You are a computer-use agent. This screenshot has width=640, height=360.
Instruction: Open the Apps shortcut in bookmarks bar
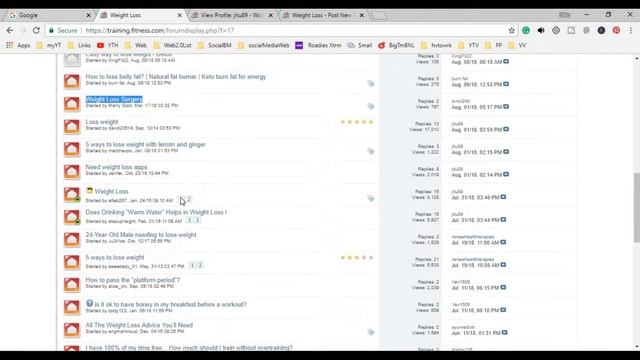pyautogui.click(x=18, y=45)
